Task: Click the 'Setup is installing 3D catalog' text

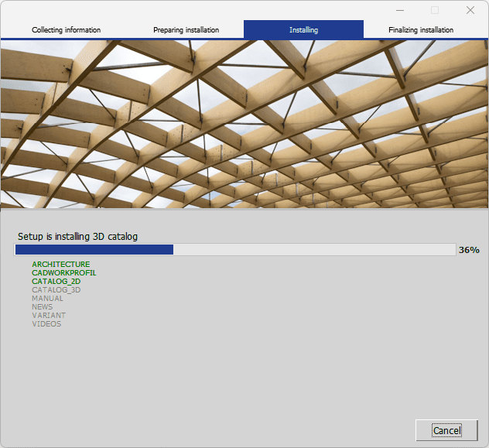Action: (x=77, y=236)
